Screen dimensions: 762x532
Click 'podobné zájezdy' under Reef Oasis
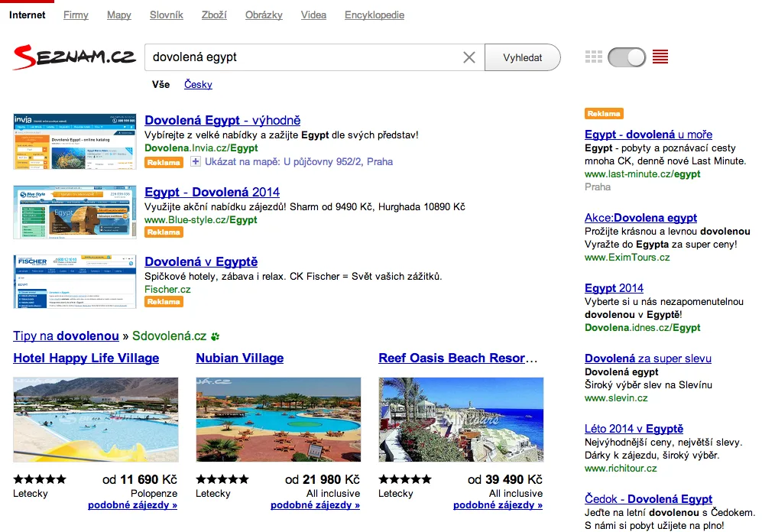498,504
